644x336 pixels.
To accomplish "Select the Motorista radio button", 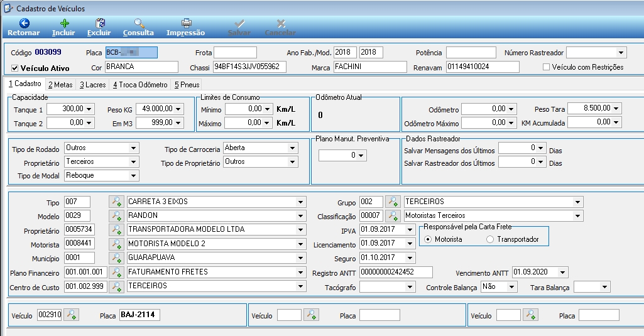I will [428, 239].
